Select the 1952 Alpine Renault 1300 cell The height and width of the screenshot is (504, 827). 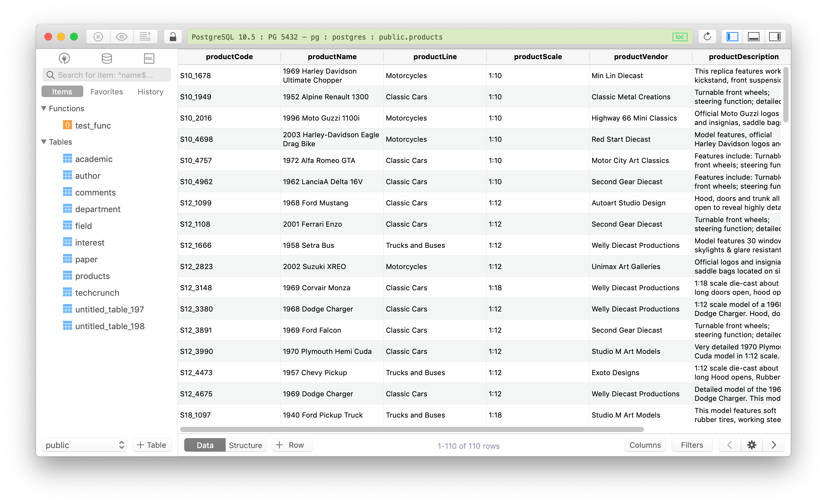coord(332,97)
